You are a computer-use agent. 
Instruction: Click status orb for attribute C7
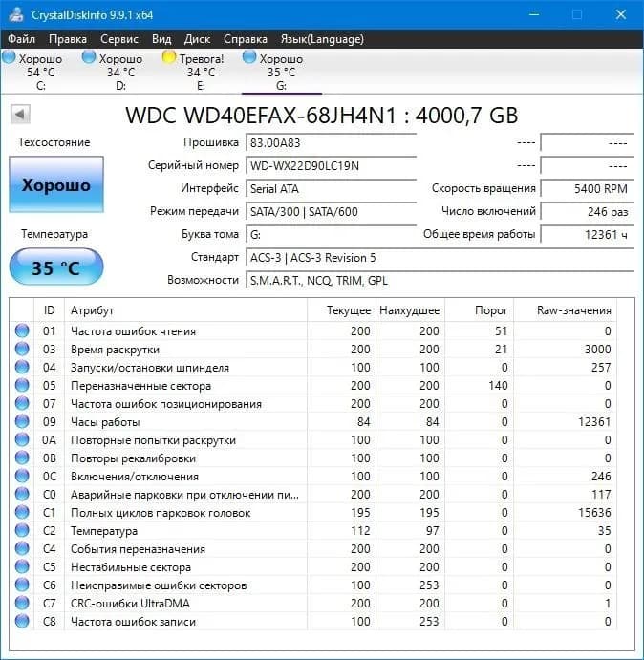click(x=22, y=603)
